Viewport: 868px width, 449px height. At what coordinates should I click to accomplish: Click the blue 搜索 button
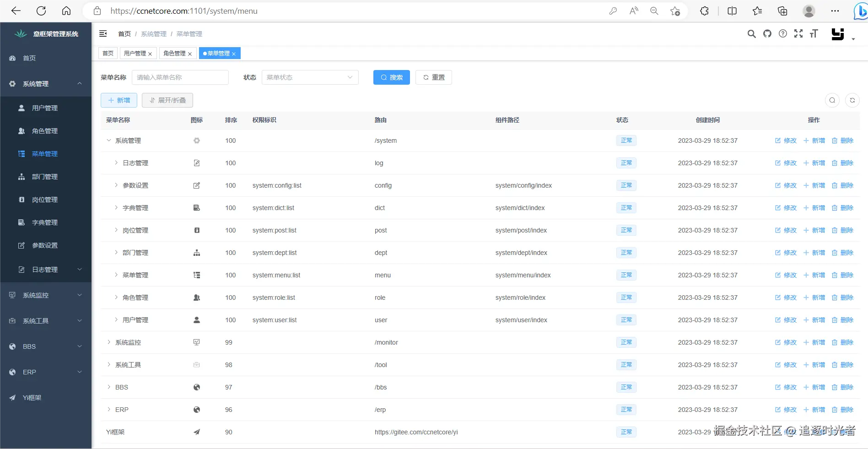392,77
